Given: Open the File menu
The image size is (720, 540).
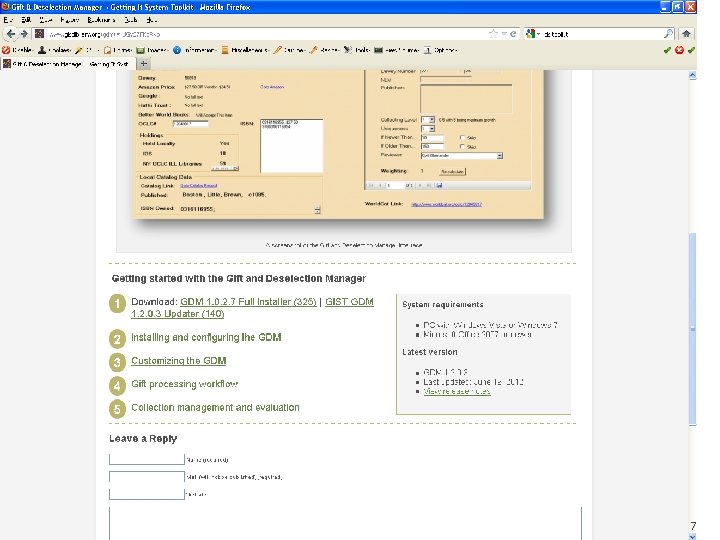Looking at the screenshot, I should pos(8,20).
